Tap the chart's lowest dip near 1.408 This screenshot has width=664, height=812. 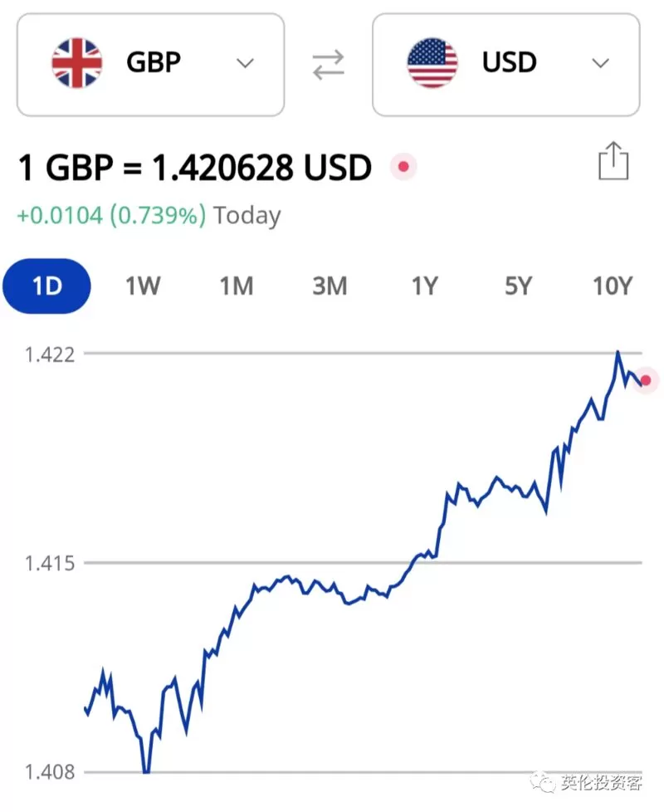[146, 770]
